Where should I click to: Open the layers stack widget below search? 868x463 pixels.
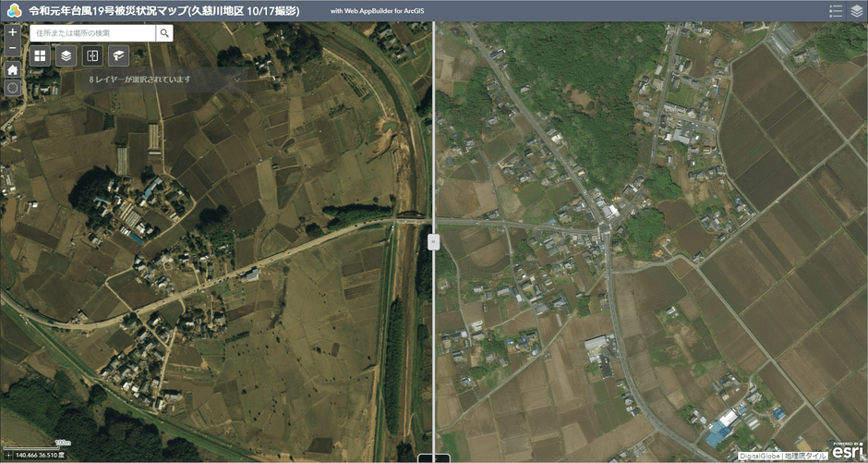tap(66, 56)
